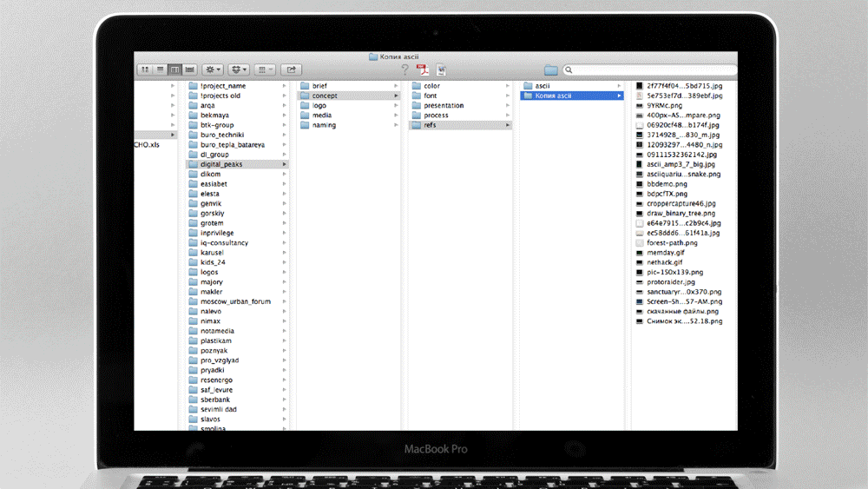Toggle column view button in toolbar
The height and width of the screenshot is (489, 868).
click(x=175, y=69)
